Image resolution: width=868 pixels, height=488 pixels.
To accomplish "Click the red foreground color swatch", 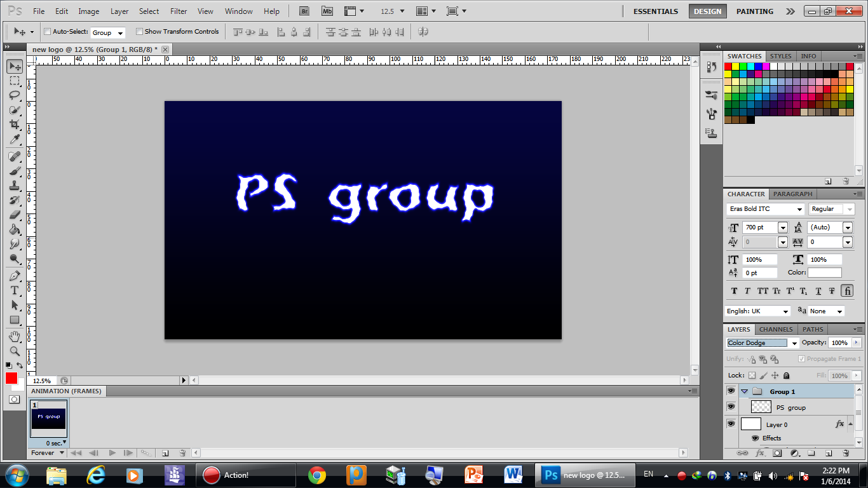I will [x=11, y=378].
